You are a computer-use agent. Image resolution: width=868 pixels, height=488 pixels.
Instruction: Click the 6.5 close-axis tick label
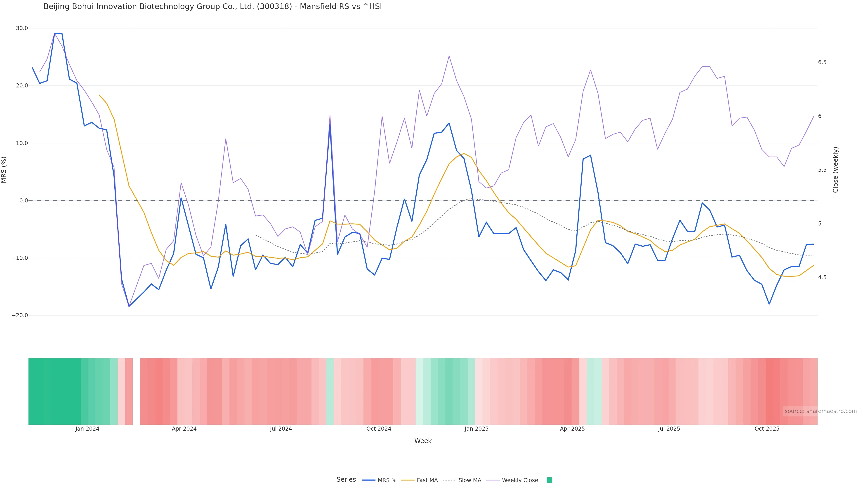[x=822, y=62]
